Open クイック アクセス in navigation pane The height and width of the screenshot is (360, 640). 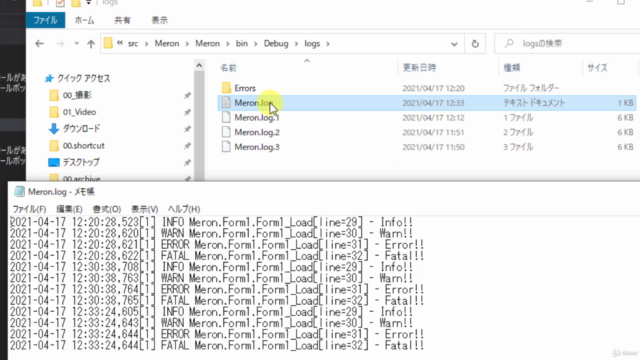[84, 78]
